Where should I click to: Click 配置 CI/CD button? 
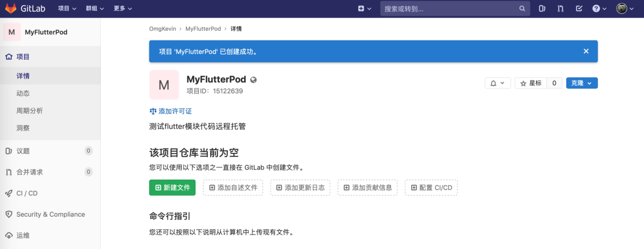431,188
